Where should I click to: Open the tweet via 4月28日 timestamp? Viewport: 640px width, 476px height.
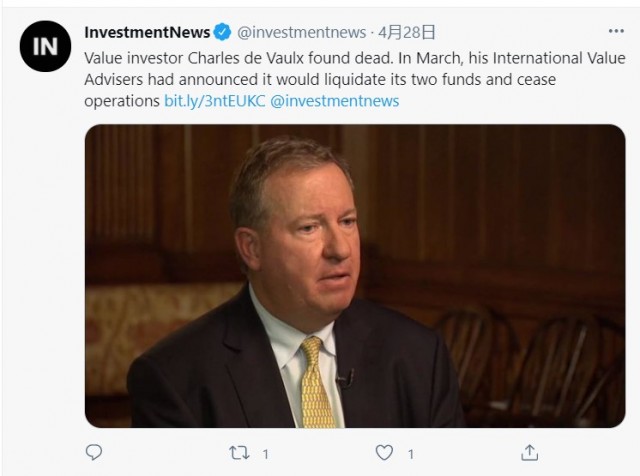[x=406, y=32]
